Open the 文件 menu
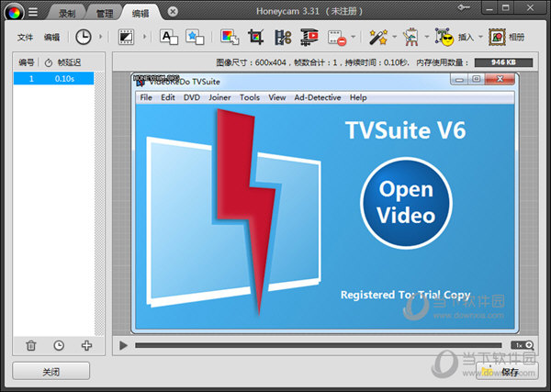Viewport: 551px width, 392px height. [25, 38]
